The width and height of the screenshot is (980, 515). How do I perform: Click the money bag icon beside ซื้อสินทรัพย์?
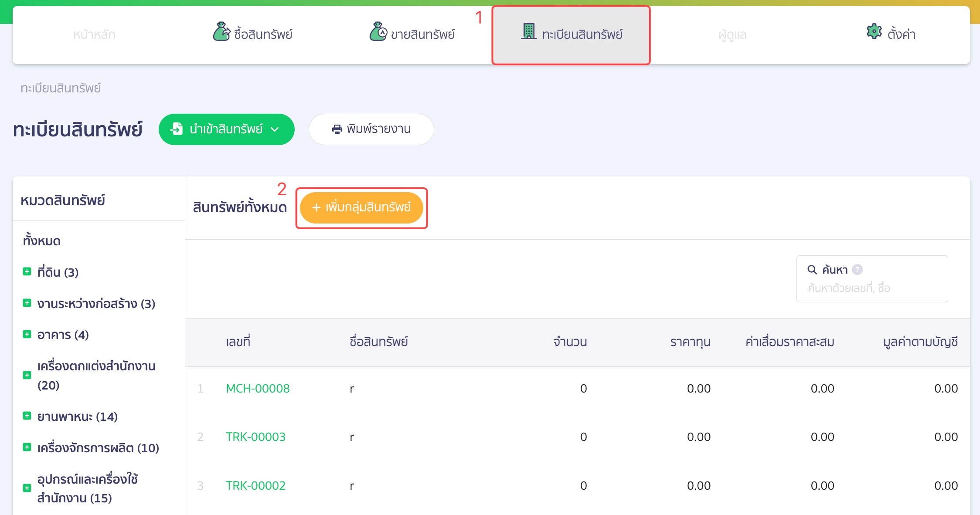[x=221, y=32]
